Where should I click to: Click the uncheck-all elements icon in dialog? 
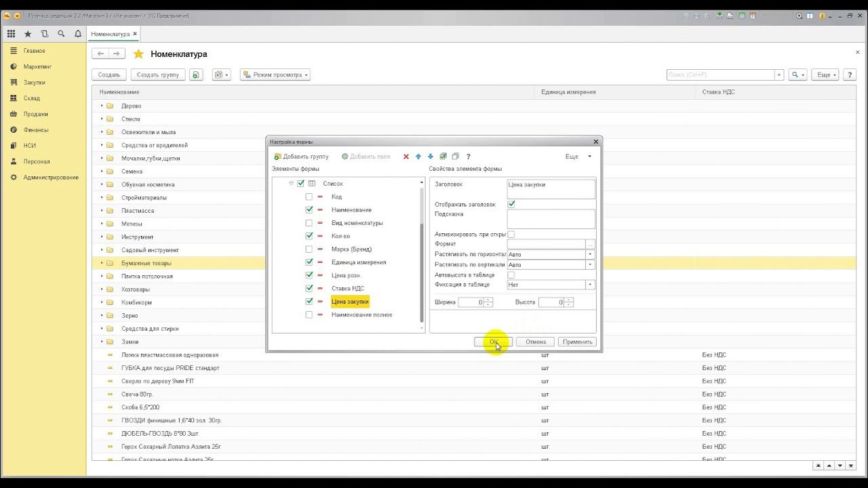[x=455, y=157]
